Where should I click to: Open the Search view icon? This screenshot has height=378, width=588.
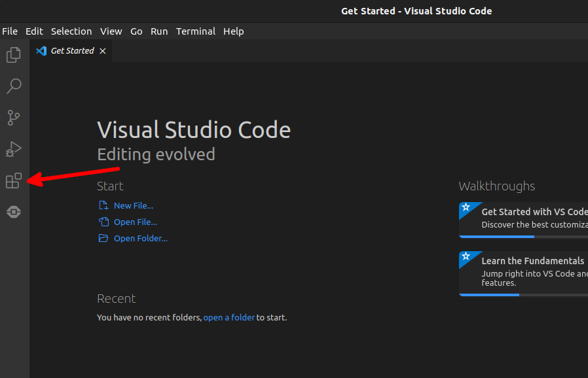[14, 86]
